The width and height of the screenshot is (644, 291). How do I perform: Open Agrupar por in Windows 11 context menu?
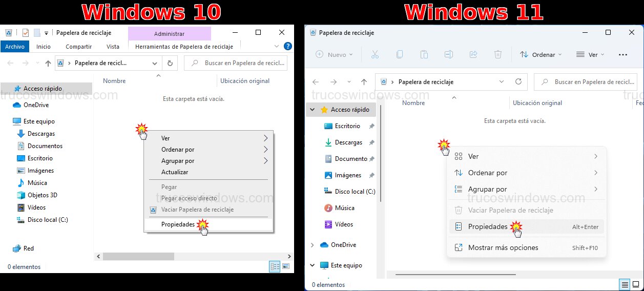coord(527,189)
